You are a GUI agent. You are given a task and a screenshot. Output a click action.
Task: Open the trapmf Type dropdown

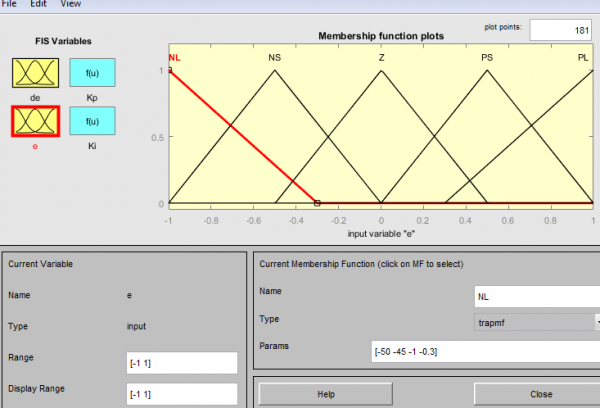[537, 323]
